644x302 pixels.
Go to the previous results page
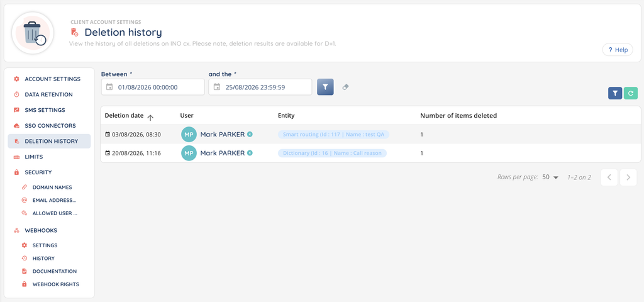609,177
